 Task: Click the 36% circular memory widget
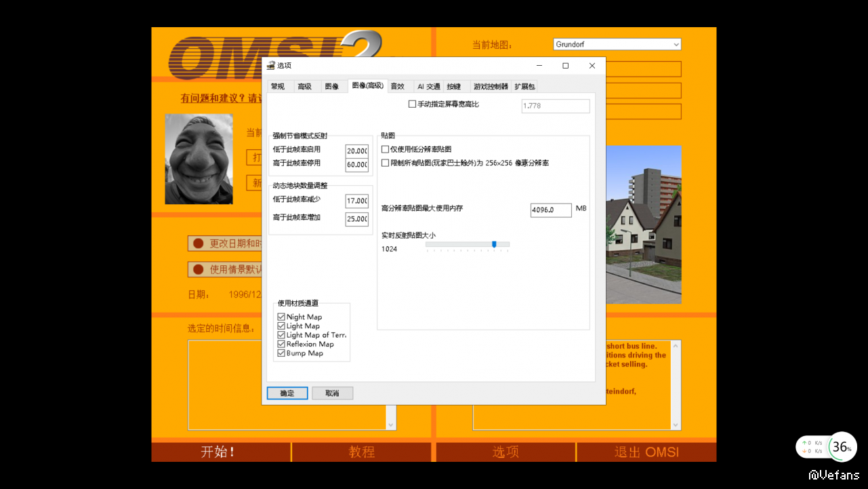coord(842,447)
